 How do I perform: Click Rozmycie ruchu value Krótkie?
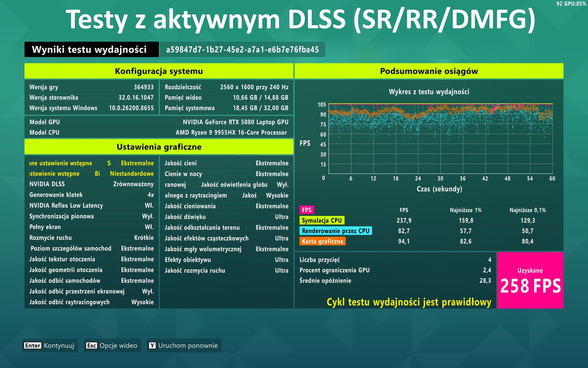[144, 238]
